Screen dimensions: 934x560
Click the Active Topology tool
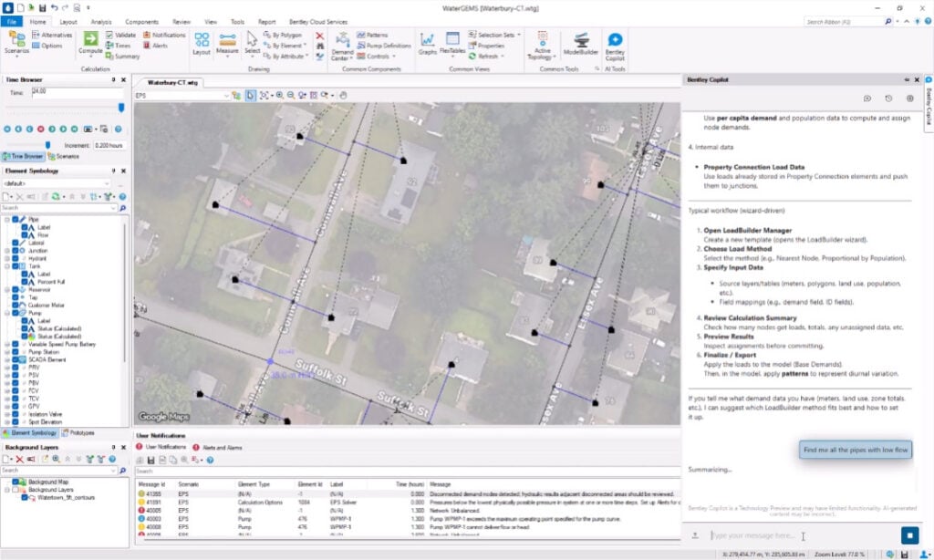pos(542,46)
